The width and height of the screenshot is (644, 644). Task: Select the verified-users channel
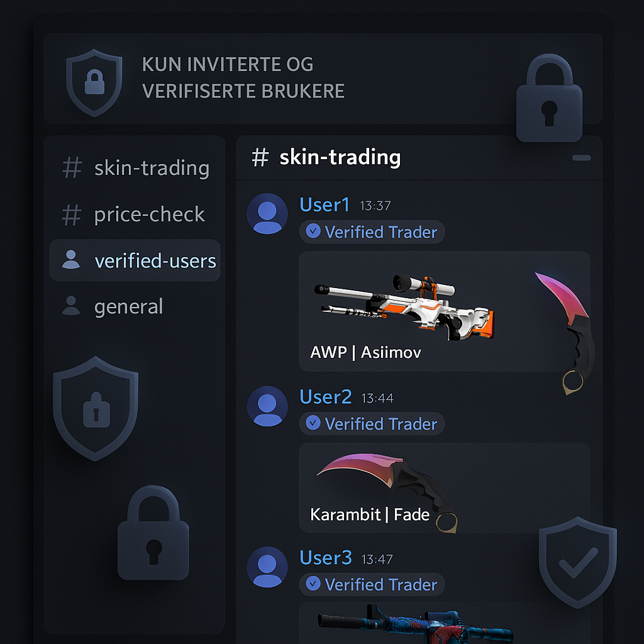(x=135, y=260)
